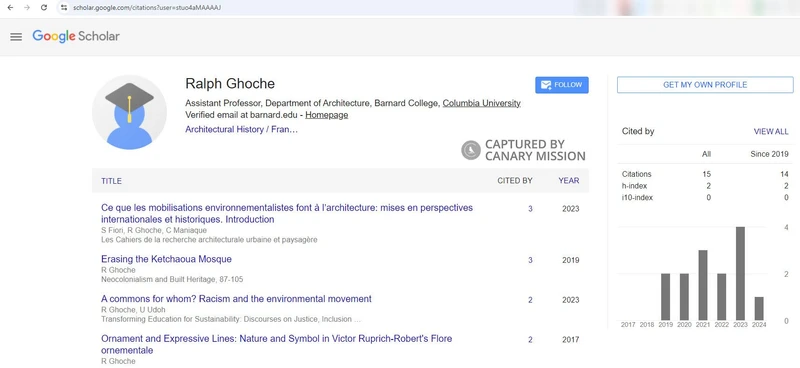Click the 'Cited by' panel heading
800x368 pixels.
pos(638,132)
